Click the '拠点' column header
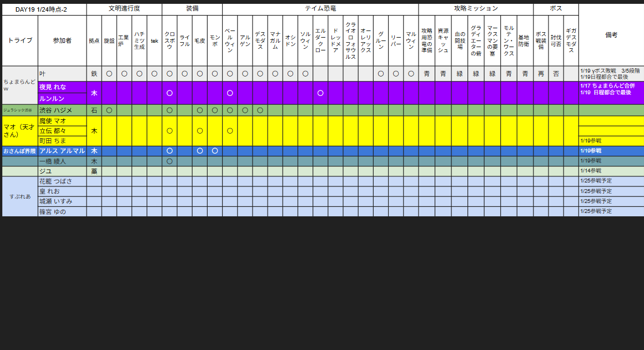This screenshot has height=350, width=644. tap(94, 40)
